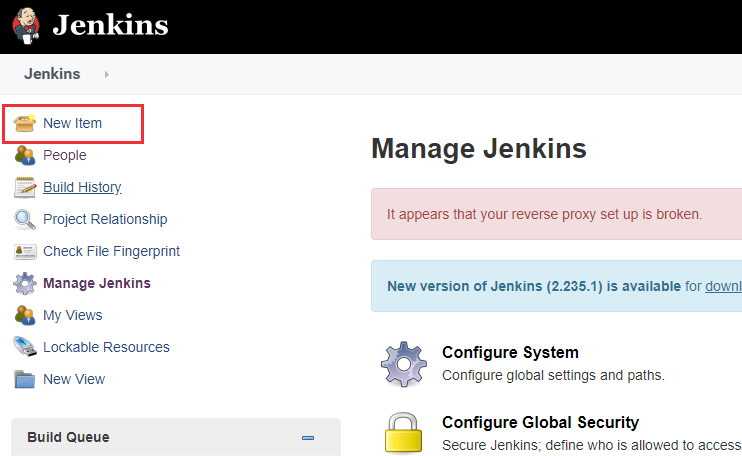Go to My Views link

(72, 315)
